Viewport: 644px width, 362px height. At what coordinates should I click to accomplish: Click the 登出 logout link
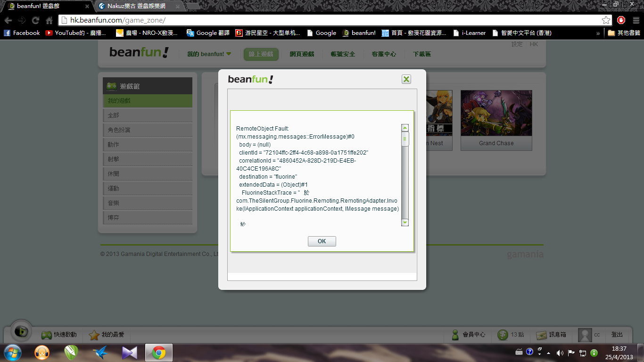pyautogui.click(x=617, y=335)
